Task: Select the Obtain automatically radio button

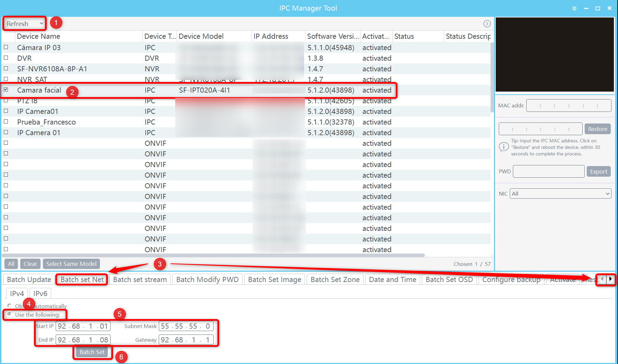Action: click(x=9, y=306)
